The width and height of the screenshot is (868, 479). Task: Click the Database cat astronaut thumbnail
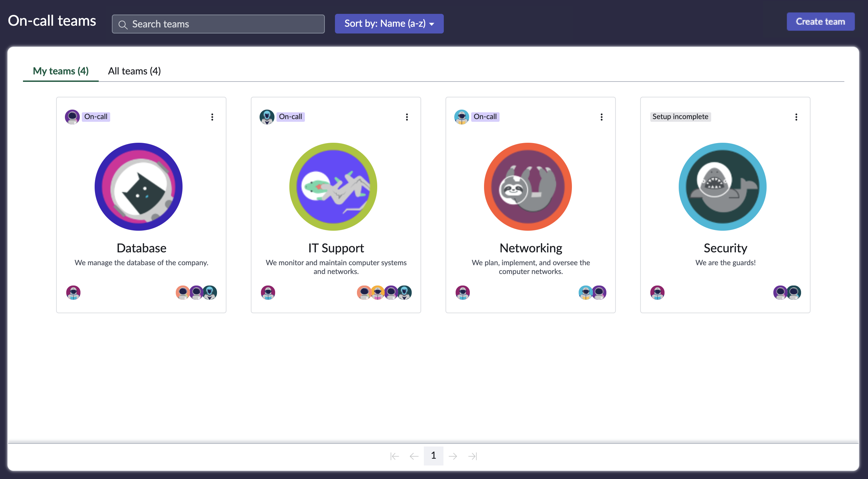pyautogui.click(x=139, y=187)
